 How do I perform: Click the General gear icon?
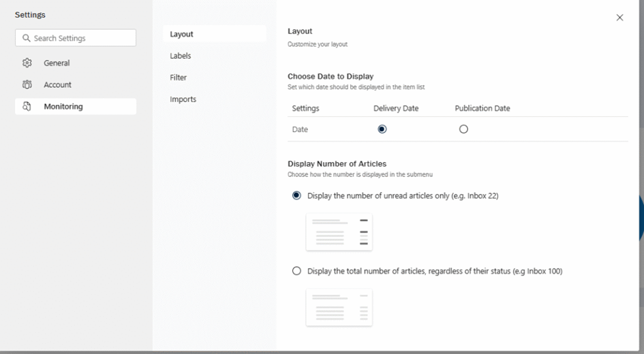[27, 63]
